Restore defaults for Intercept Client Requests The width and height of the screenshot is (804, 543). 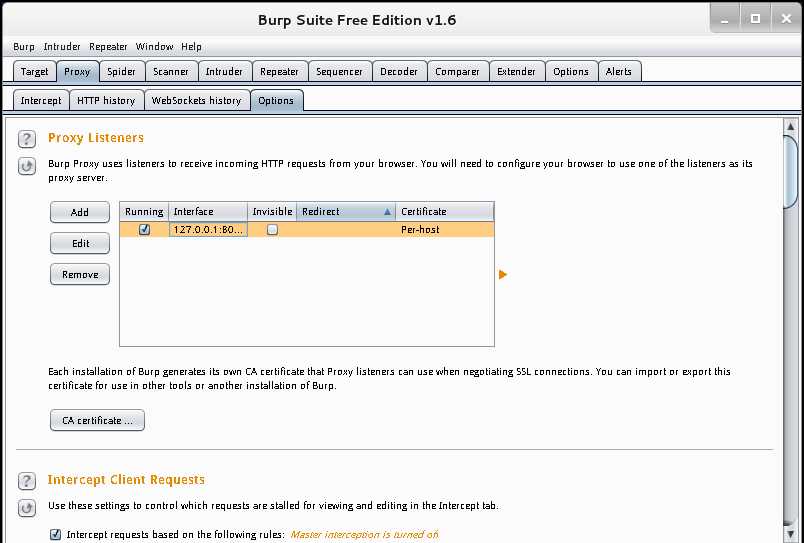click(x=27, y=508)
